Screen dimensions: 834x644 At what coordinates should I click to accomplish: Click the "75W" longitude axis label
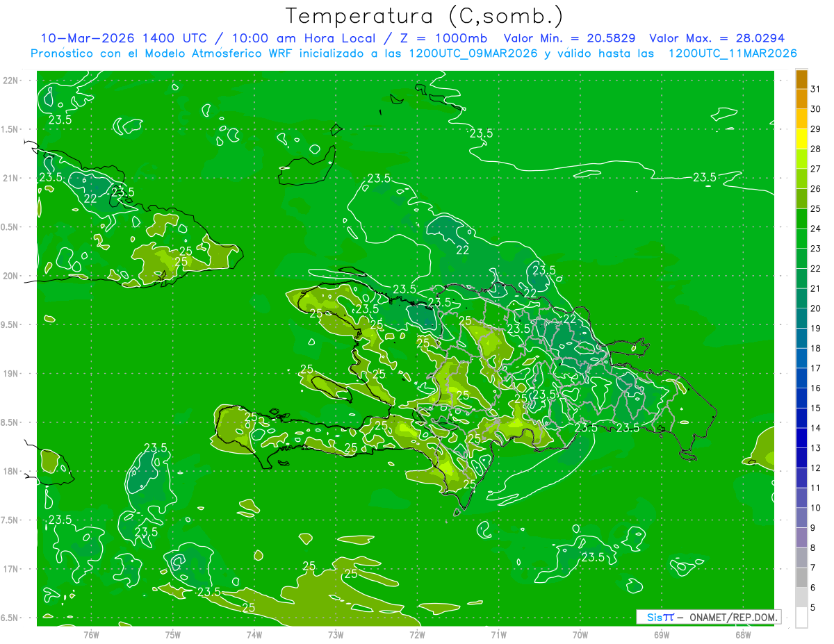[x=172, y=634]
